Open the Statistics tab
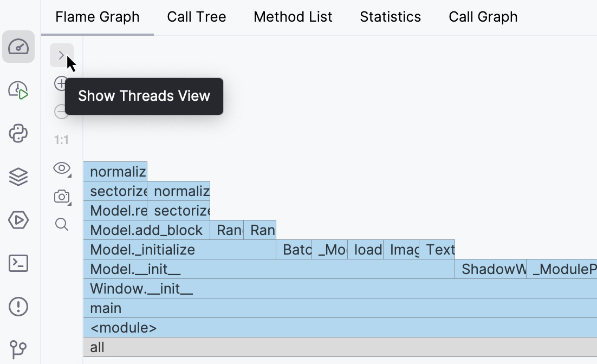The image size is (597, 364). tap(390, 17)
